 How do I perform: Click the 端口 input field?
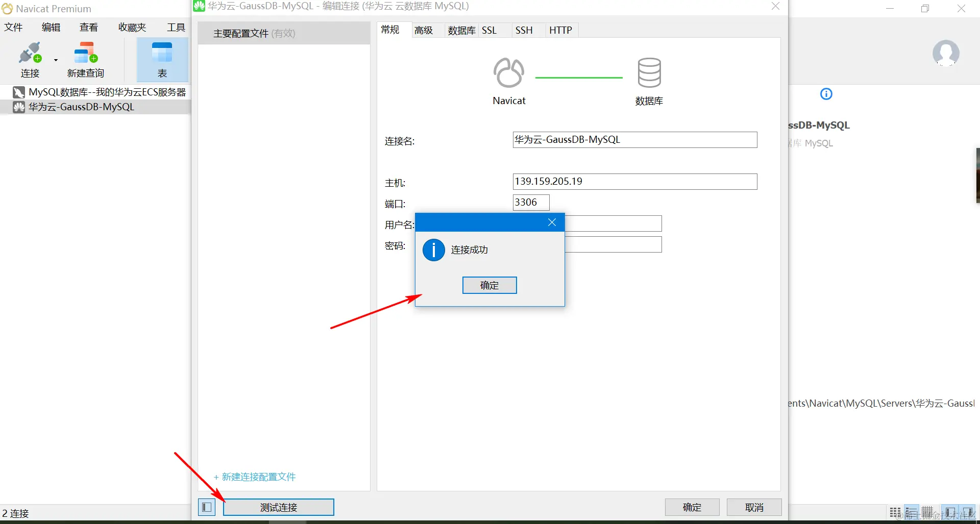pyautogui.click(x=531, y=203)
